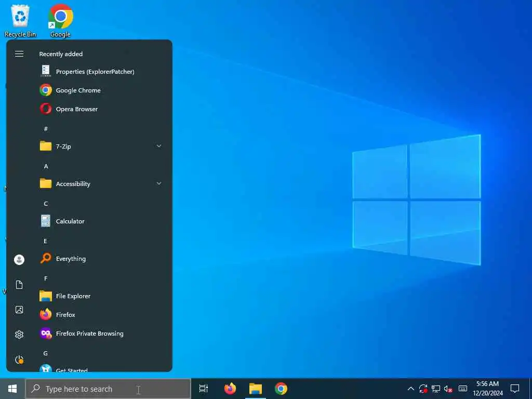Open the Accessibility folder entry
This screenshot has width=532, height=399.
pyautogui.click(x=102, y=183)
